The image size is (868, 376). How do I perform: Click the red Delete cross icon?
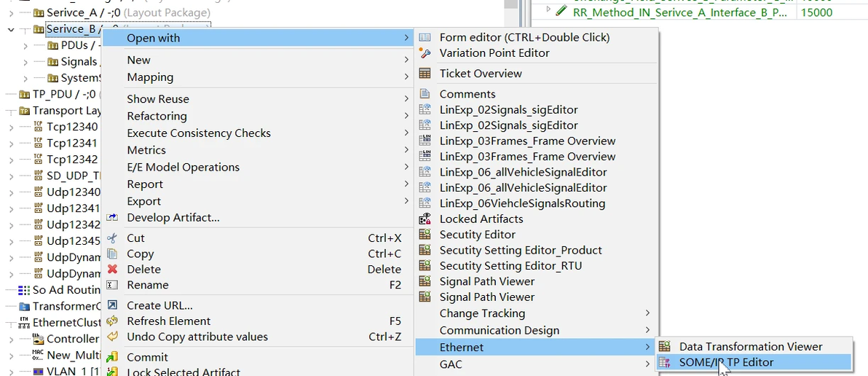pyautogui.click(x=112, y=269)
